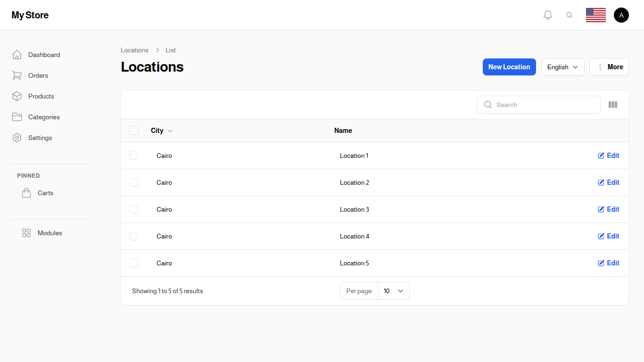
Task: Open the Categories section
Action: click(44, 117)
